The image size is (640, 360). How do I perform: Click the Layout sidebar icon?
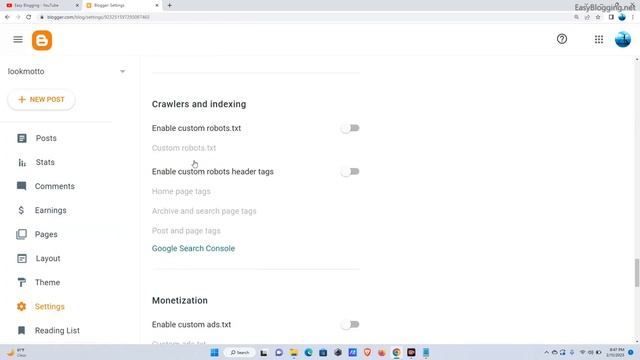pyautogui.click(x=22, y=258)
